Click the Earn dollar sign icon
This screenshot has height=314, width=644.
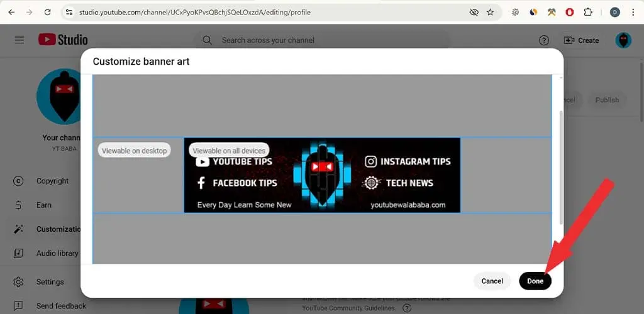(x=18, y=205)
